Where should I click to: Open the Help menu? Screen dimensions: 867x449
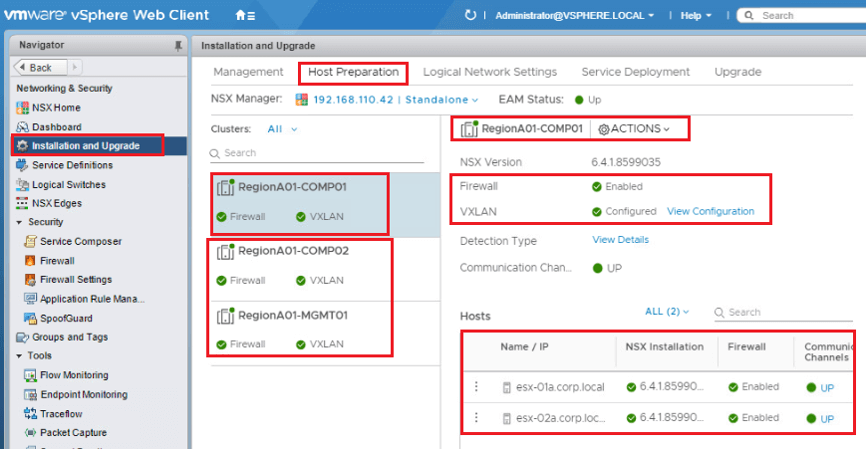696,15
